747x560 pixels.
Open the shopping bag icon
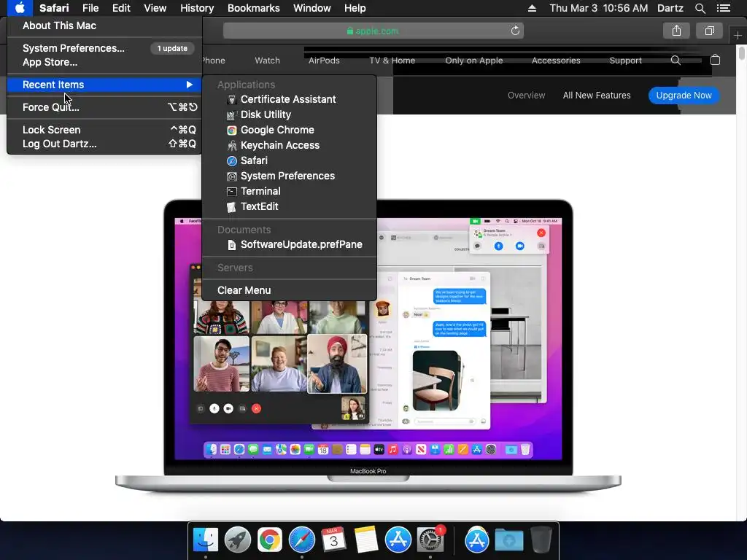[x=715, y=60]
